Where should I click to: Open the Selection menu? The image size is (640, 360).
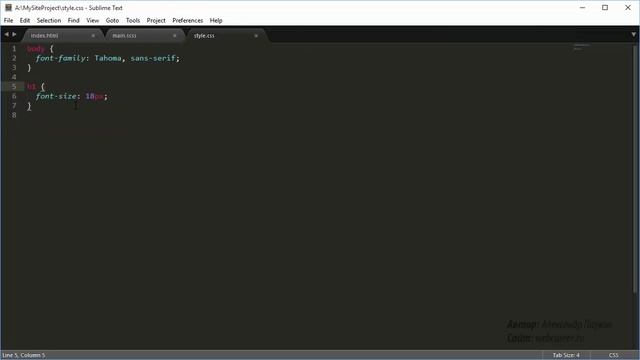pos(49,20)
